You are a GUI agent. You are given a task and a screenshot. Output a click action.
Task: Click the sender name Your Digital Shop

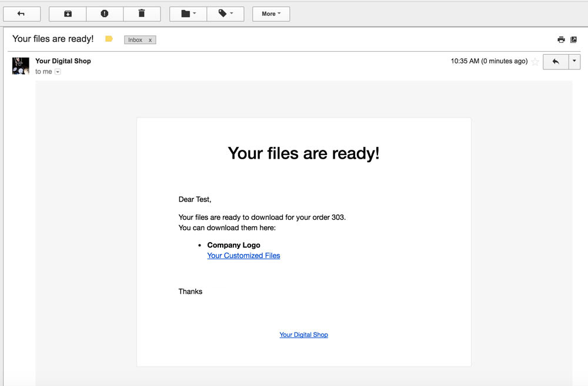[63, 61]
